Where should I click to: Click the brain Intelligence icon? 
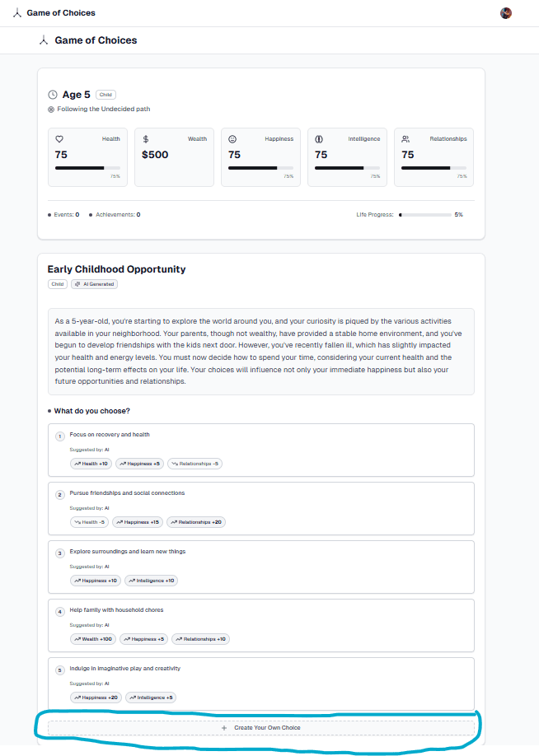coord(319,139)
